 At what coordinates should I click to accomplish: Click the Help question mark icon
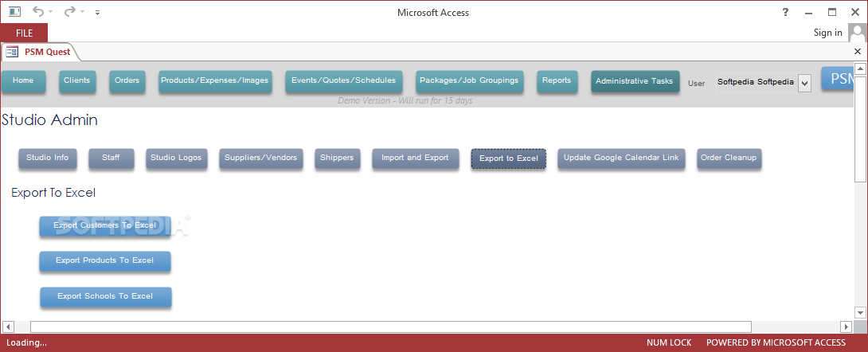pyautogui.click(x=785, y=12)
